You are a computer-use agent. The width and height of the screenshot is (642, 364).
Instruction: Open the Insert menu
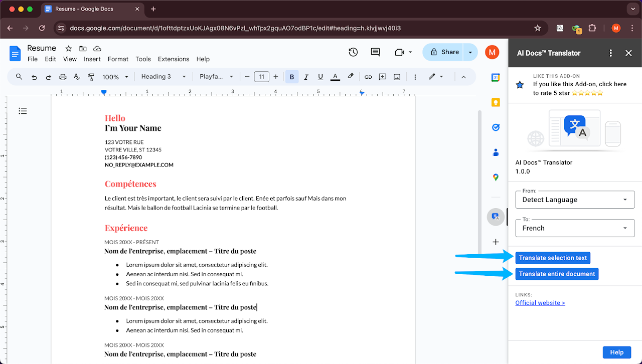click(x=92, y=59)
